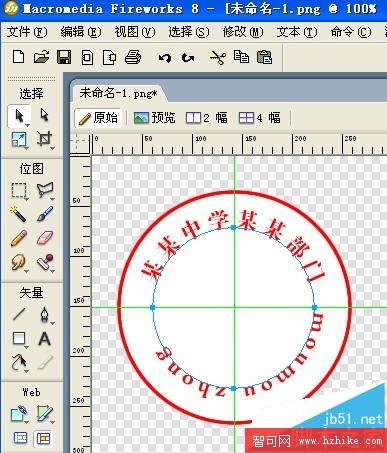Click the Undo arrow icon
This screenshot has width=387, height=453.
pyautogui.click(x=165, y=58)
